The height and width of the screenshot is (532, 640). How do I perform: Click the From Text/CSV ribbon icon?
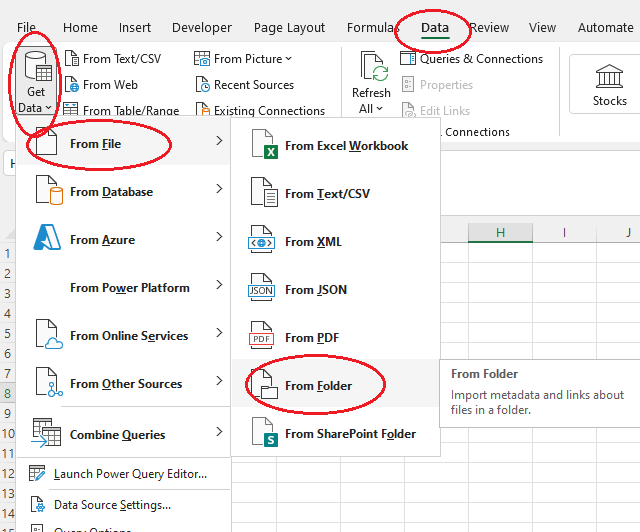72,58
